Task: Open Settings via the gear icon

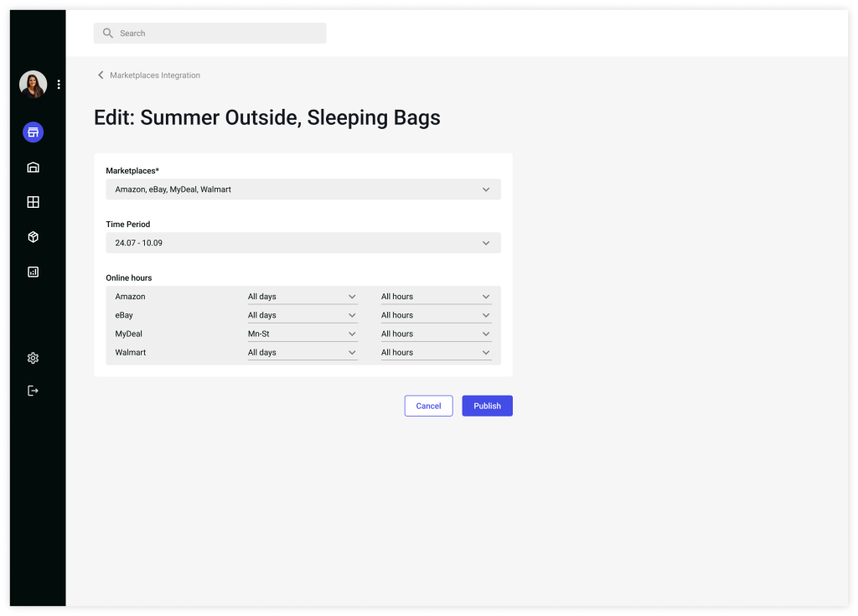Action: (32, 358)
